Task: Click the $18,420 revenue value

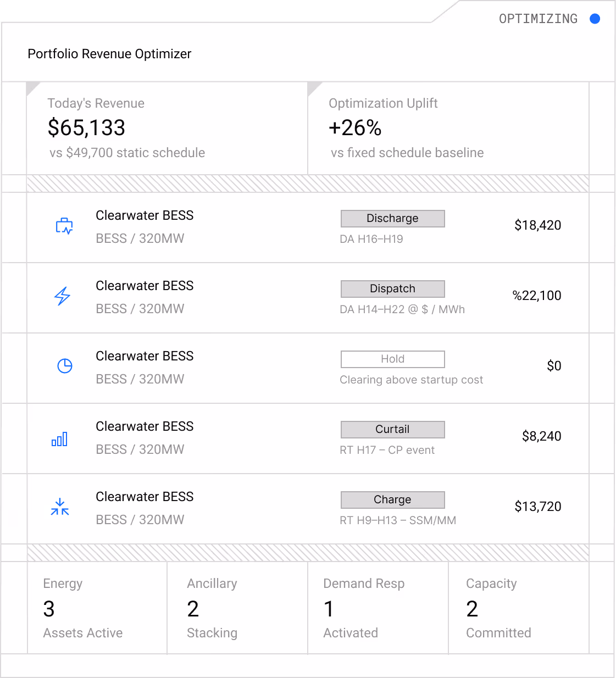Action: coord(538,225)
